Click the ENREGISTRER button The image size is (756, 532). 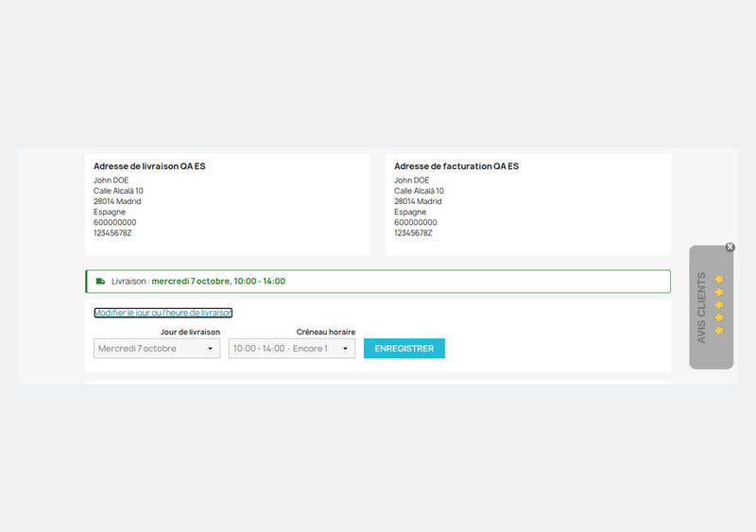tap(404, 349)
